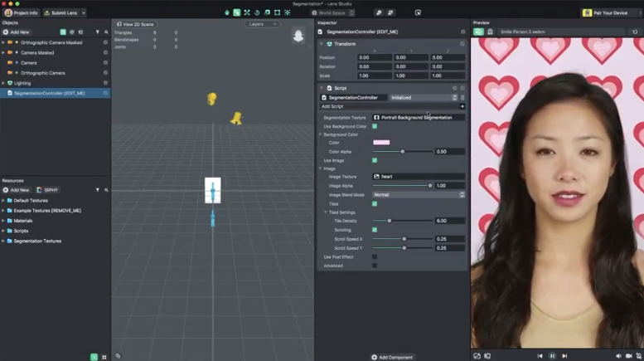Click Add New in Objects panel
The image size is (644, 361).
click(17, 32)
